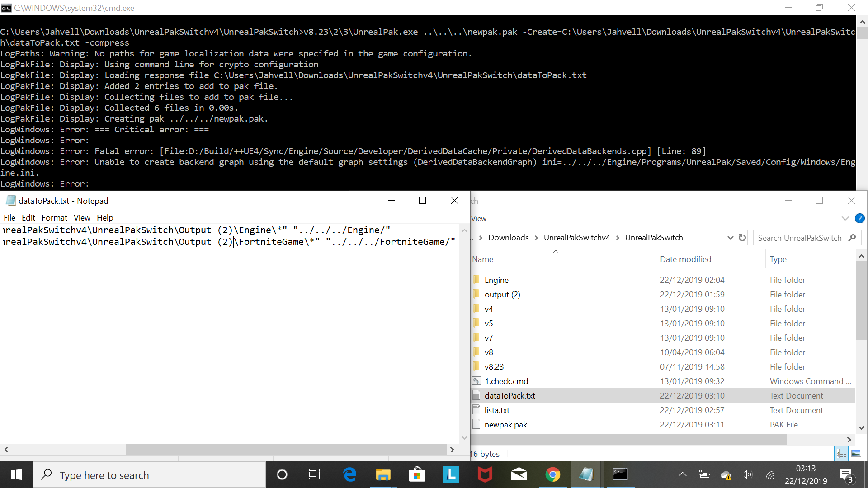Open Explorer help question mark icon
This screenshot has width=868, height=488.
pos(859,218)
